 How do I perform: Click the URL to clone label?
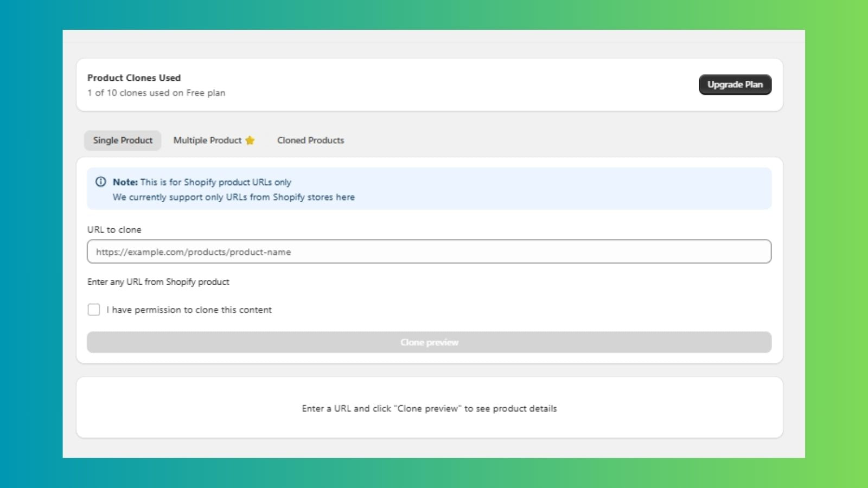[x=114, y=229]
